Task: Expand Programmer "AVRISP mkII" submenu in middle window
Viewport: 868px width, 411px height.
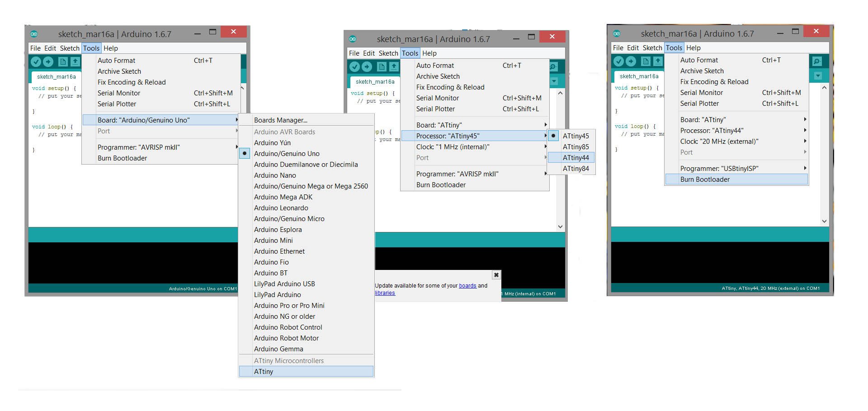Action: point(475,174)
